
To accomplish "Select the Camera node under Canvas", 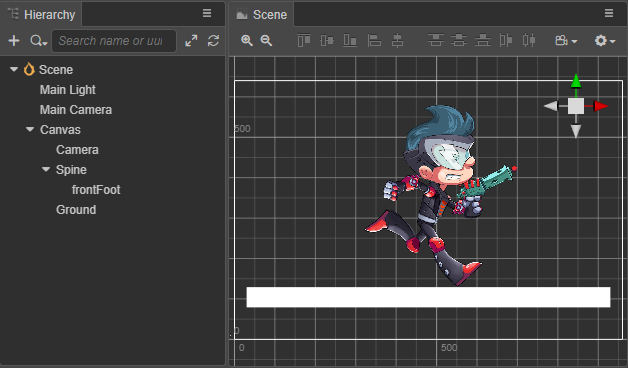I will [x=77, y=150].
